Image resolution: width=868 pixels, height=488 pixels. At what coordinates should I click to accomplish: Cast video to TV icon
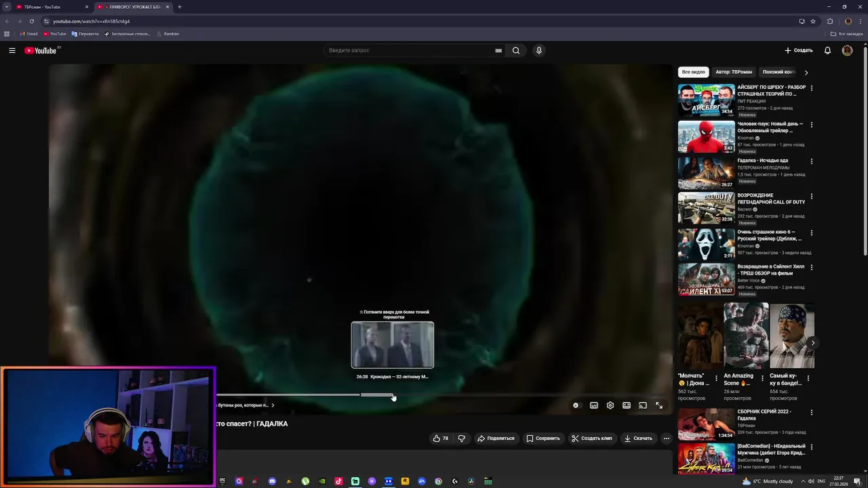643,405
